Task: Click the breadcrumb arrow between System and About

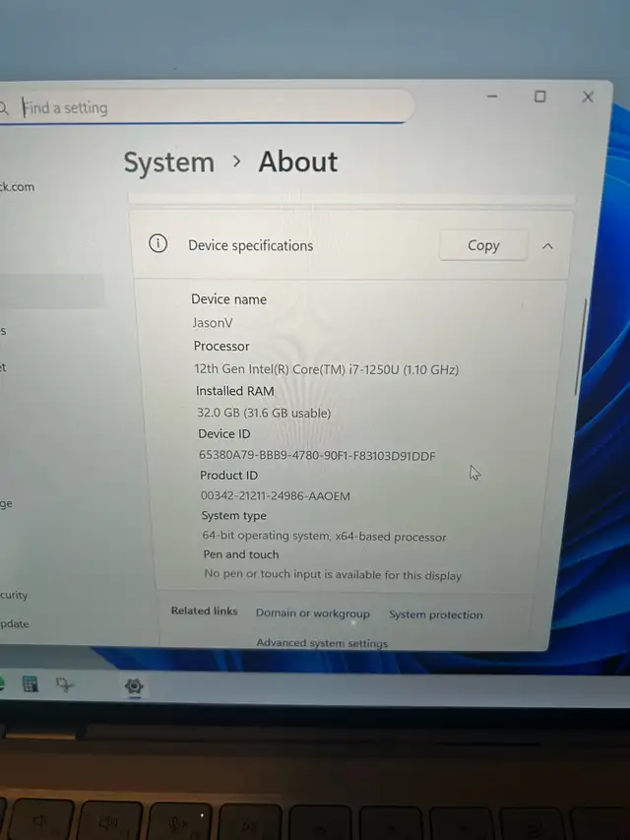Action: tap(236, 162)
